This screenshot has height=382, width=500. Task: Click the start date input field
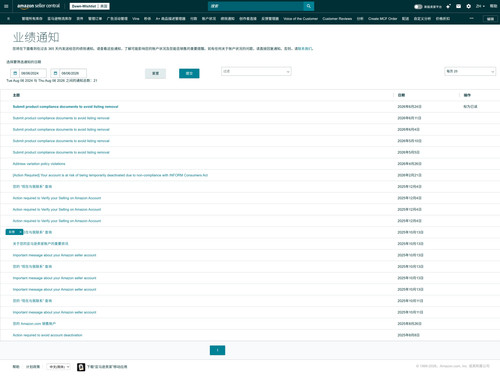(x=33, y=73)
